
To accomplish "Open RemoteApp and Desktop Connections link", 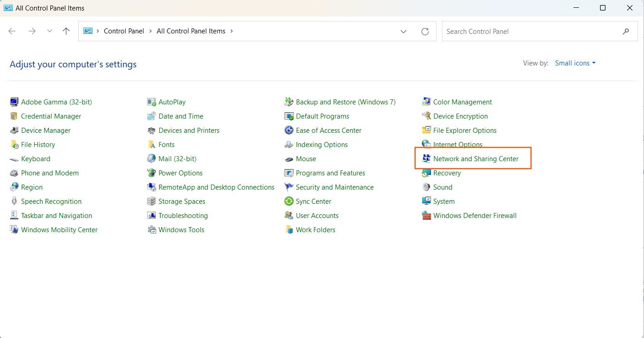I will [x=216, y=187].
